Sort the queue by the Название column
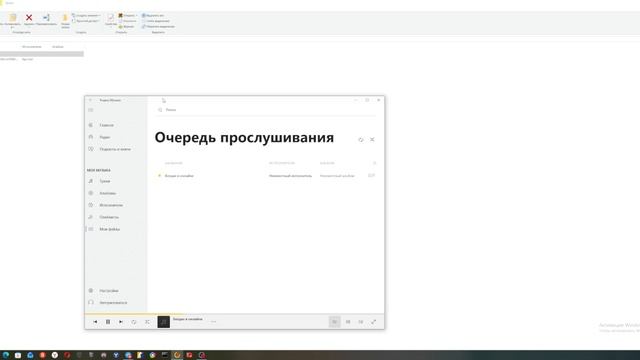This screenshot has height=360, width=640. point(173,163)
